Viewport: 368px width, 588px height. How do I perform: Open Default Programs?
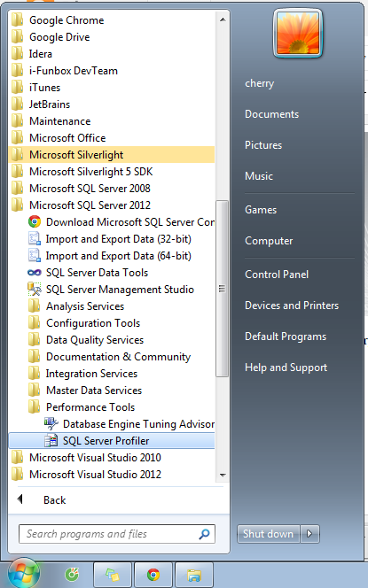click(286, 337)
